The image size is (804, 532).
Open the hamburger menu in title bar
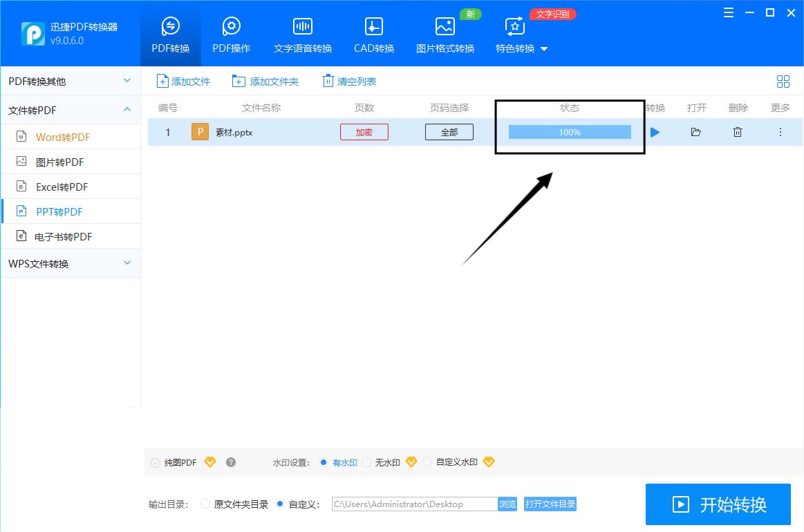(x=728, y=12)
